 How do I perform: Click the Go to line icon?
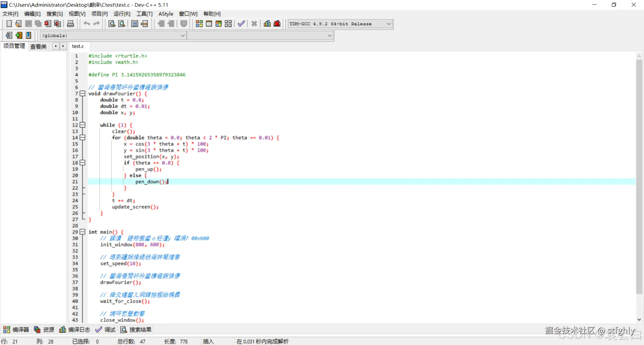145,24
